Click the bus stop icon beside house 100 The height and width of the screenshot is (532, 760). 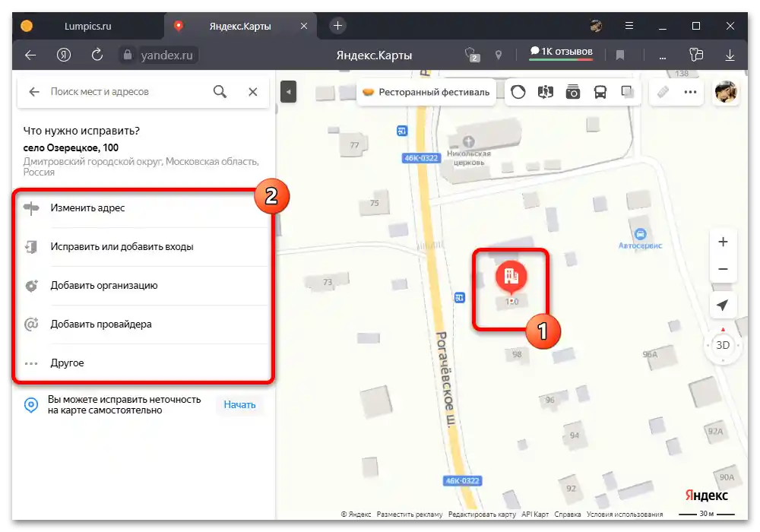pyautogui.click(x=460, y=297)
